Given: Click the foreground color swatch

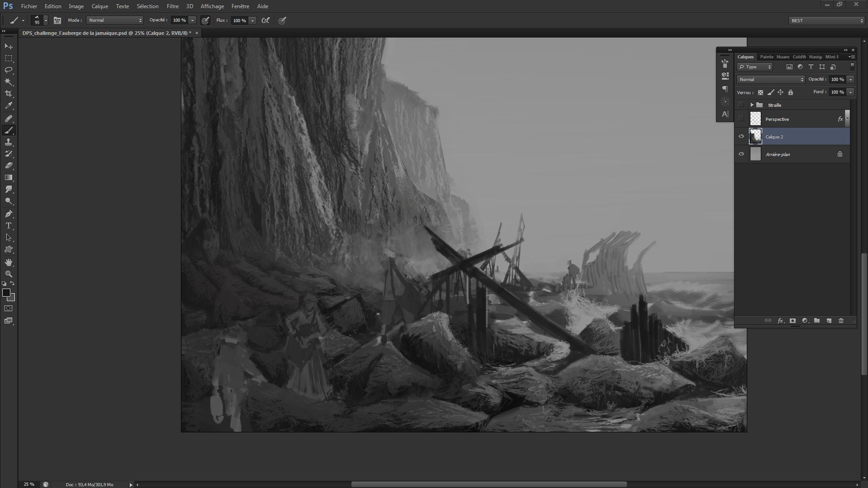Looking at the screenshot, I should pyautogui.click(x=6, y=293).
